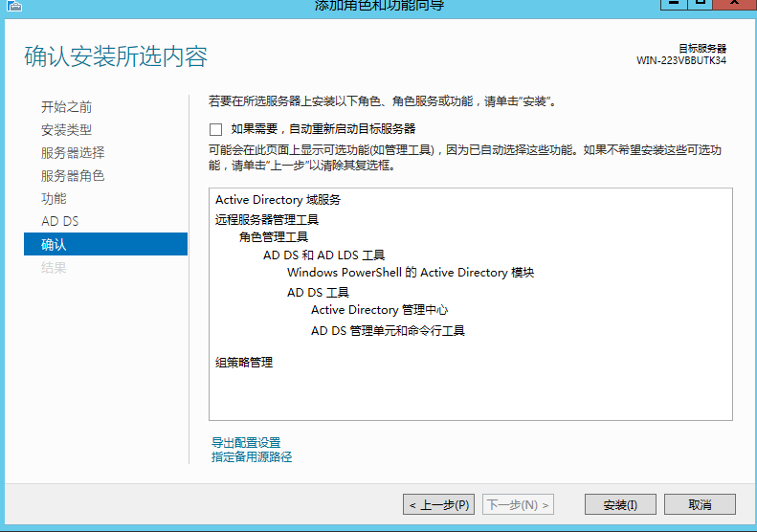
Task: Minimize the Add Roles wizard window
Action: coord(674,4)
